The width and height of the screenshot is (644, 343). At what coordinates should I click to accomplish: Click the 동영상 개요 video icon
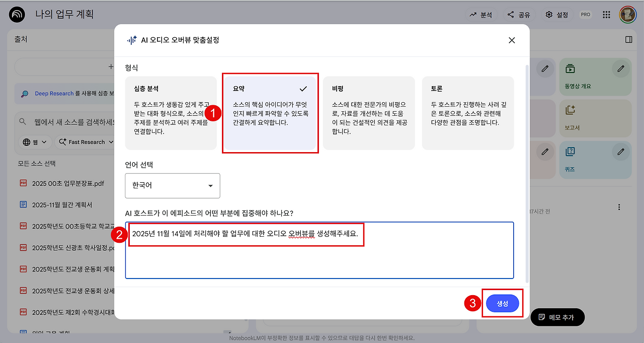(570, 68)
